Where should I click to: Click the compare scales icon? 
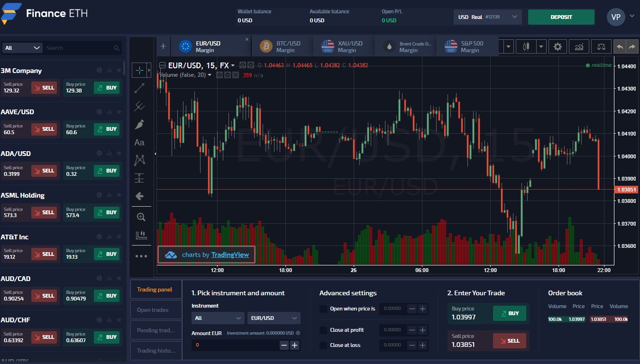pyautogui.click(x=601, y=46)
